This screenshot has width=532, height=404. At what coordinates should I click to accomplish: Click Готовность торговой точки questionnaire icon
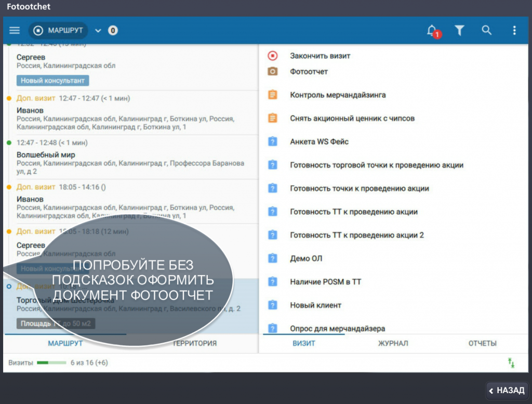pyautogui.click(x=272, y=165)
